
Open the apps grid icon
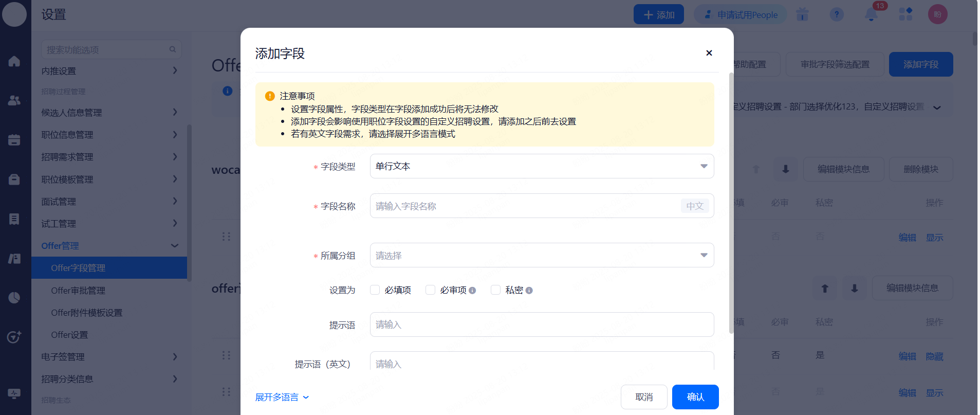pyautogui.click(x=905, y=14)
